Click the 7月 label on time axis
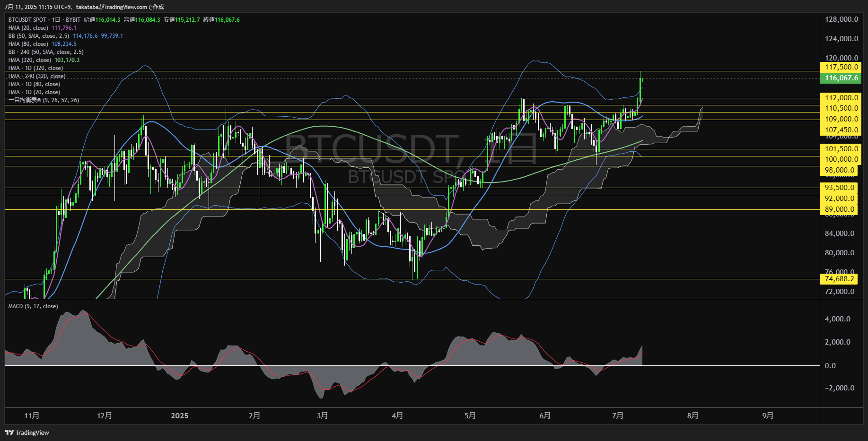 617,415
